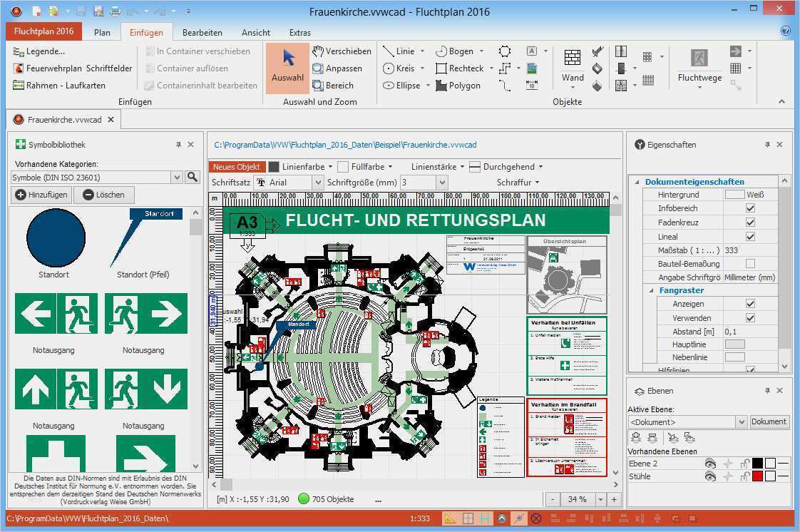Pick the Ellipse drawing tool
This screenshot has height=532, width=800.
point(402,85)
